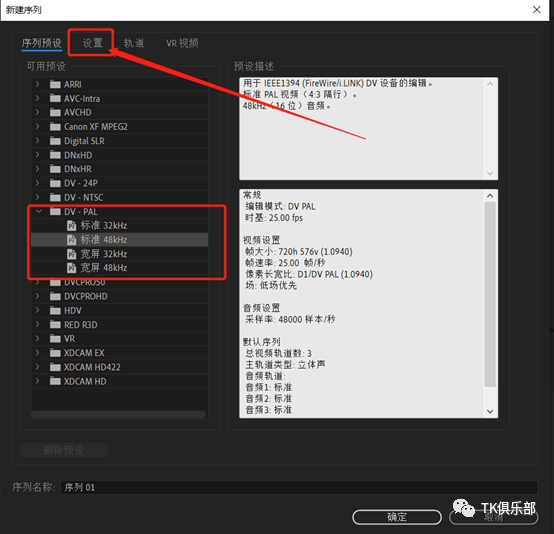Expand the DV - NTSC folder

point(37,197)
